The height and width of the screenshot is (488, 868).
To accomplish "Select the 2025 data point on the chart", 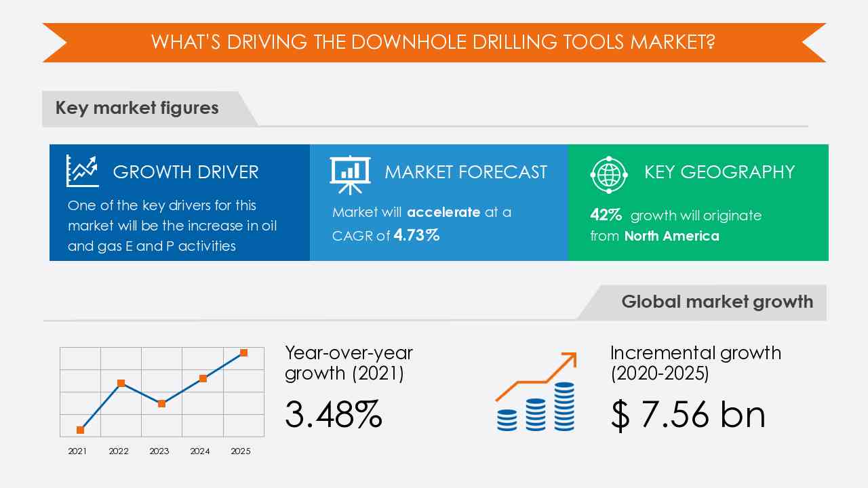I will click(x=243, y=352).
